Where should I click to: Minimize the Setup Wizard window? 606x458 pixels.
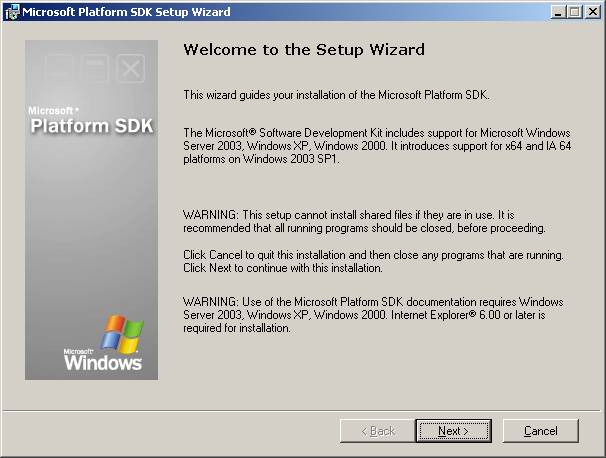(558, 12)
